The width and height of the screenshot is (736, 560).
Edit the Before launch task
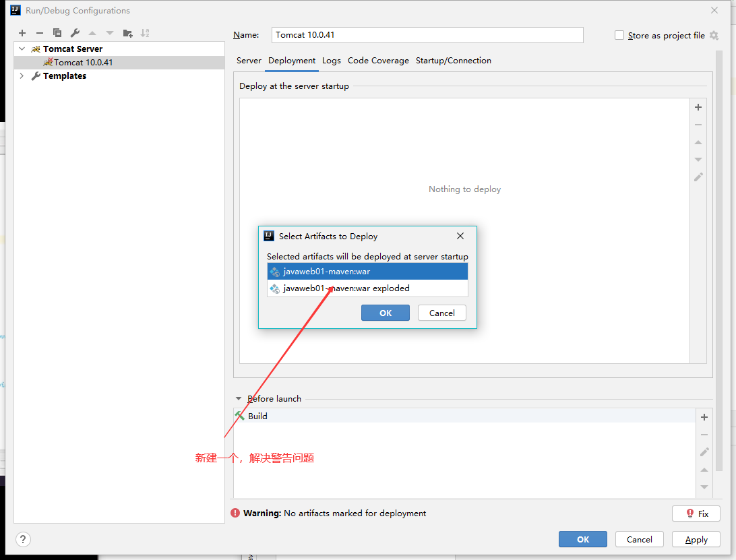click(704, 452)
